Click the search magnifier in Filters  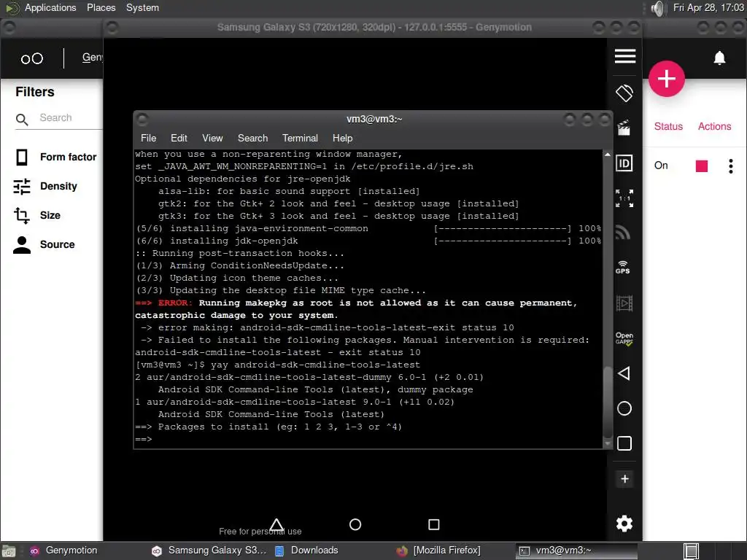(x=22, y=119)
